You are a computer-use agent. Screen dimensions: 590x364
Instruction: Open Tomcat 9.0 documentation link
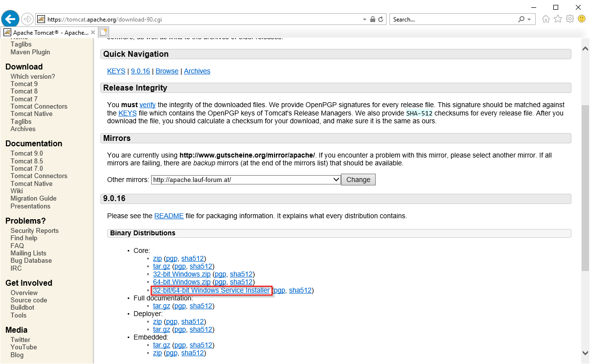[x=27, y=153]
